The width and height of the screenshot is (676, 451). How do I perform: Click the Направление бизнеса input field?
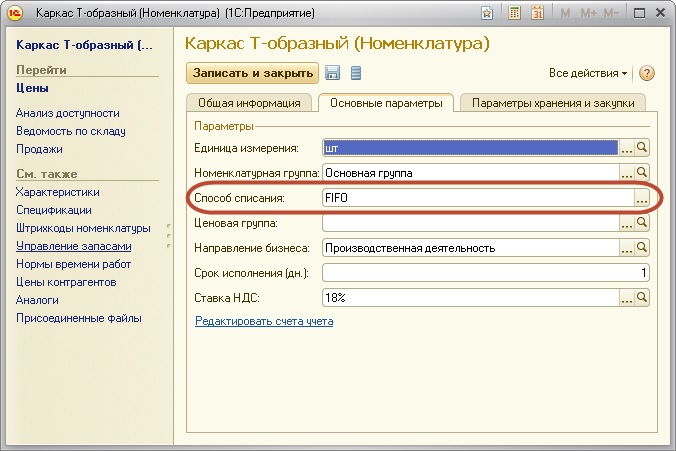(x=470, y=248)
